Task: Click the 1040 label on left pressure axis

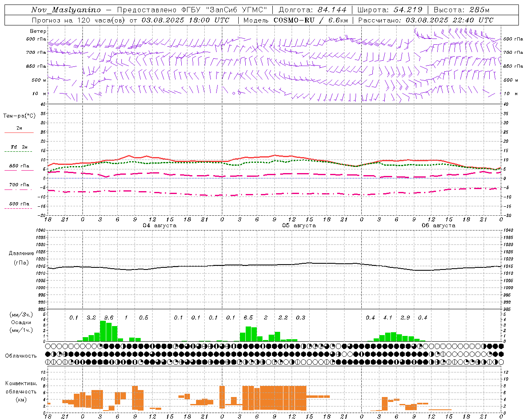Action: [x=40, y=231]
